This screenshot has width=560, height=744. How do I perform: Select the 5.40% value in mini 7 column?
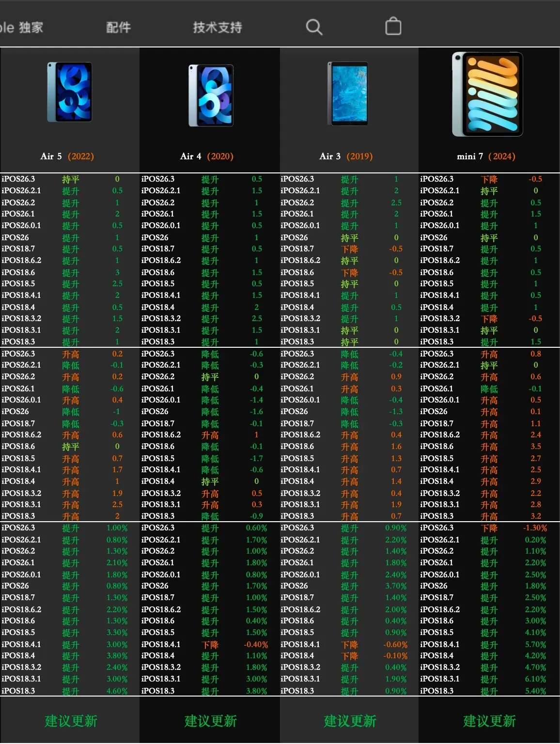point(536,691)
